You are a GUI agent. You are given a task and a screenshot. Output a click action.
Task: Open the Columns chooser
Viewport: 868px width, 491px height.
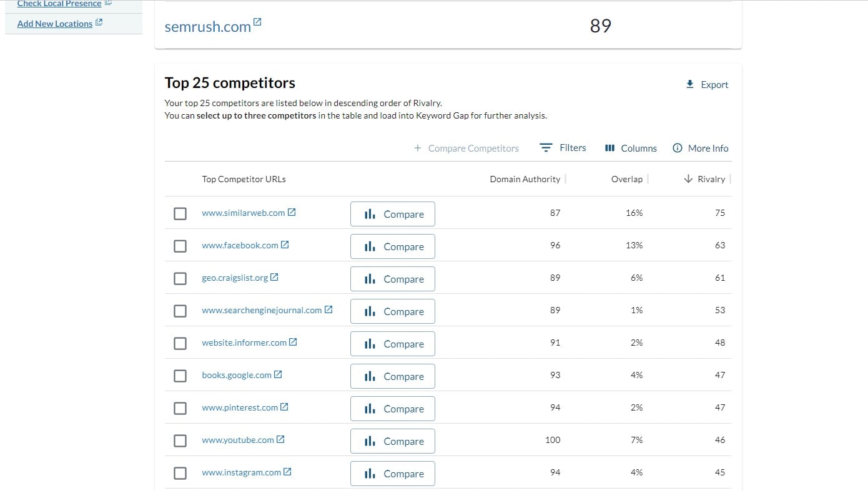coord(631,148)
